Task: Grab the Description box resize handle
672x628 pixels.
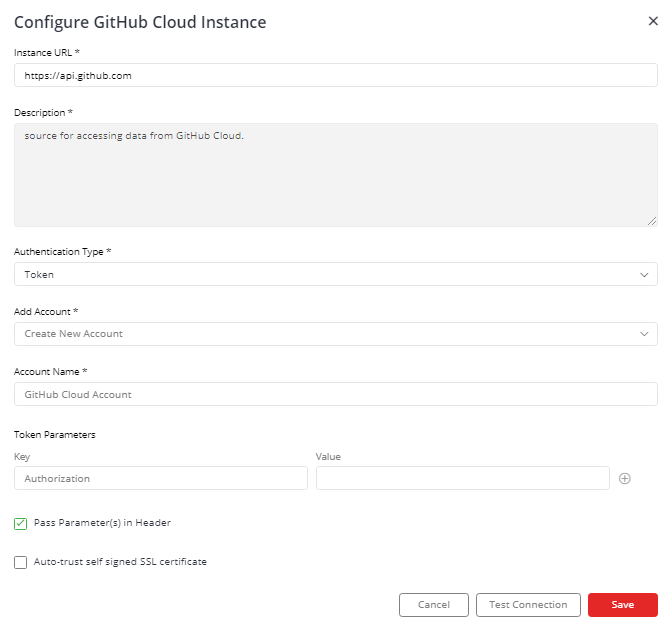Action: [x=652, y=221]
